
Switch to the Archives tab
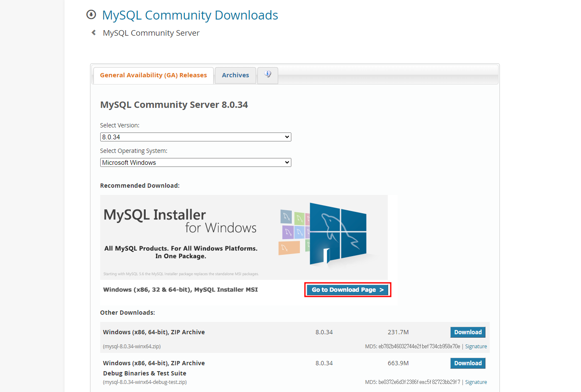coord(235,75)
